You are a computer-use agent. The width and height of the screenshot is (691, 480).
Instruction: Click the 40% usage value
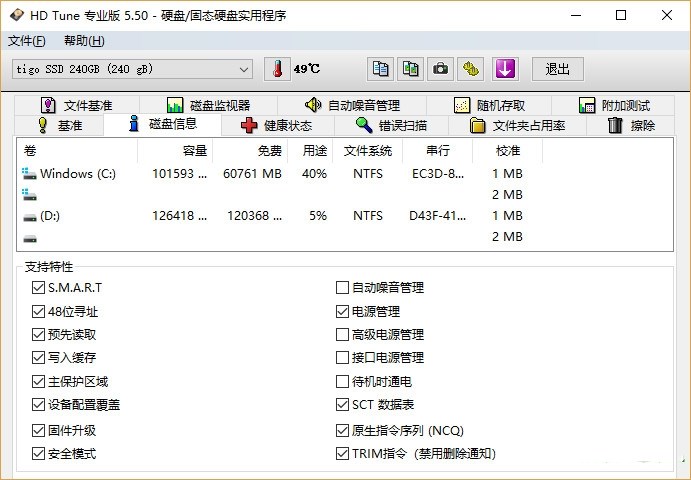[x=314, y=174]
